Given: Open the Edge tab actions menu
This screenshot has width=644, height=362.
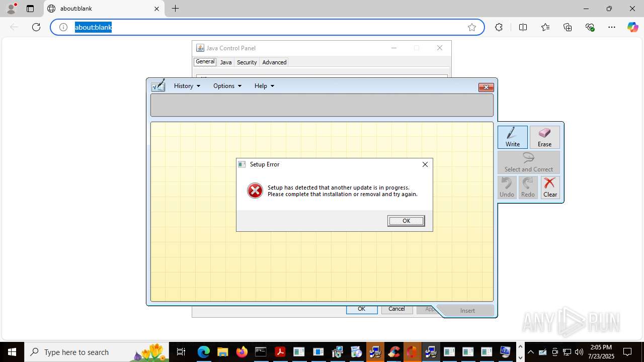Looking at the screenshot, I should [30, 9].
